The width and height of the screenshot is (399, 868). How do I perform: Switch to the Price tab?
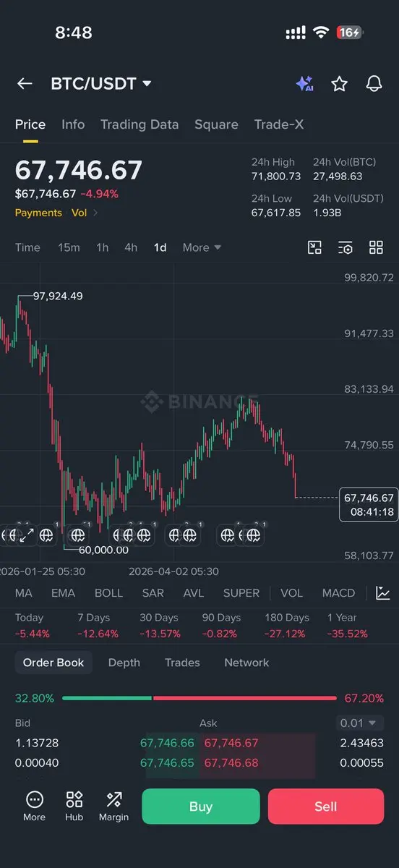tap(30, 124)
